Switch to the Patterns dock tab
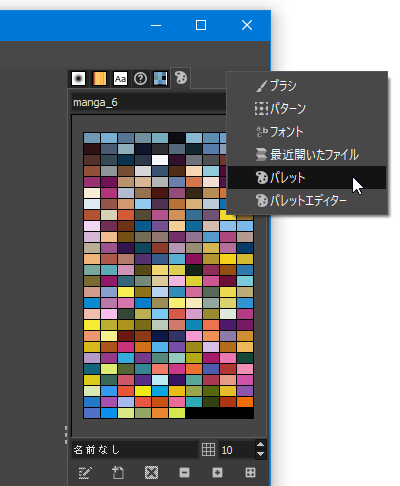The width and height of the screenshot is (400, 486). pos(160,79)
